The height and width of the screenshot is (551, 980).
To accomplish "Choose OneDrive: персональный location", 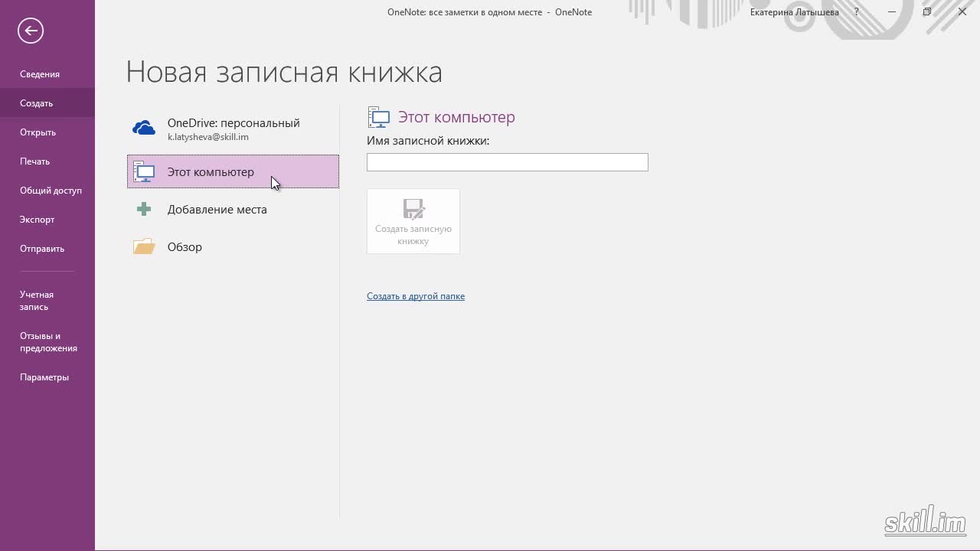I will (233, 129).
